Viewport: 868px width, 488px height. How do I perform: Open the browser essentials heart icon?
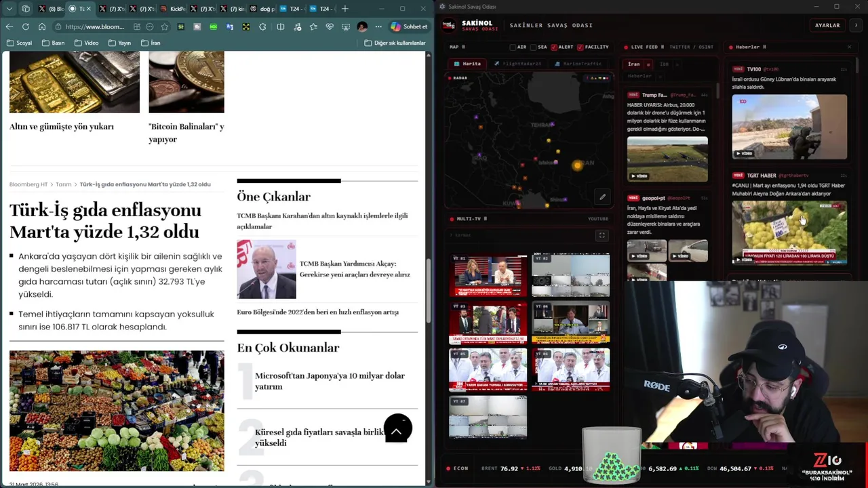click(x=330, y=26)
